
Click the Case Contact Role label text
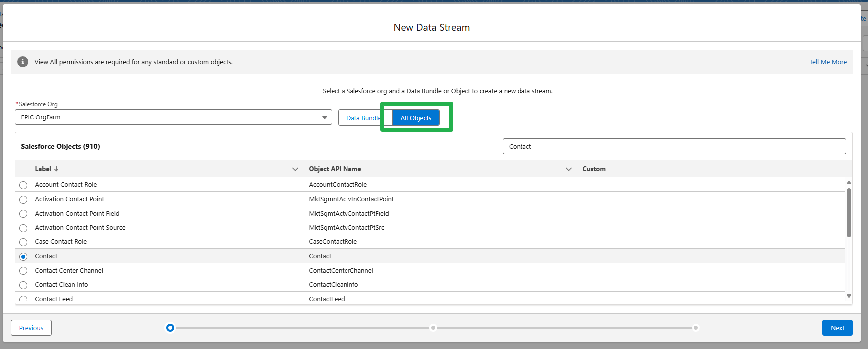[x=61, y=241]
